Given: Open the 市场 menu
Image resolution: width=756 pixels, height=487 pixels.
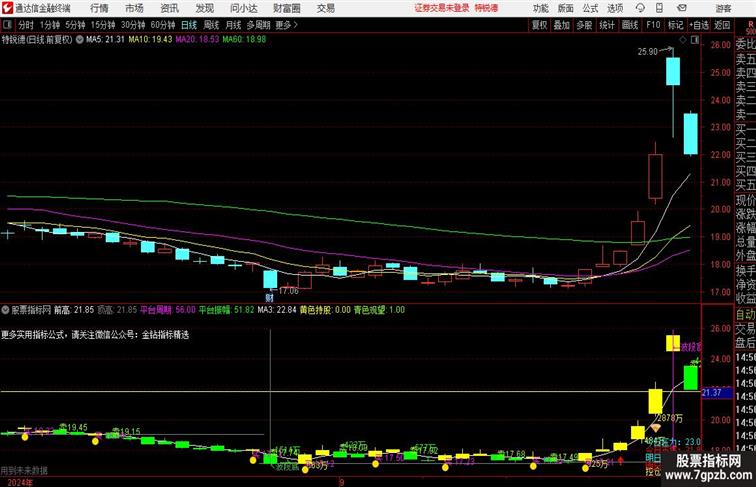Looking at the screenshot, I should pyautogui.click(x=134, y=8).
